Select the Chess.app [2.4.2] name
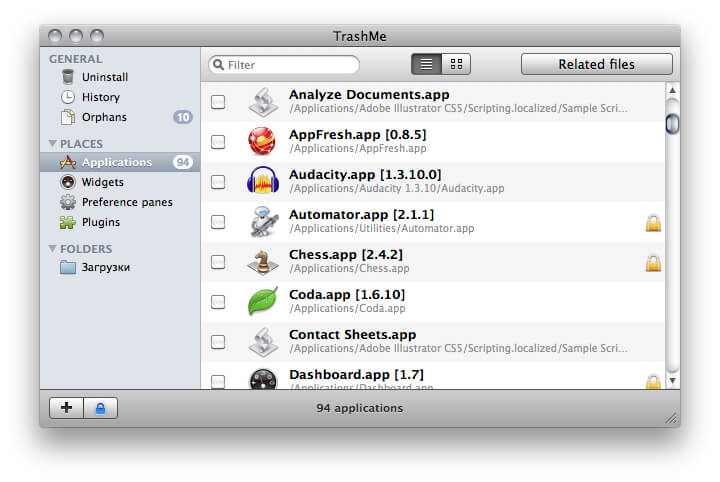 [x=346, y=254]
